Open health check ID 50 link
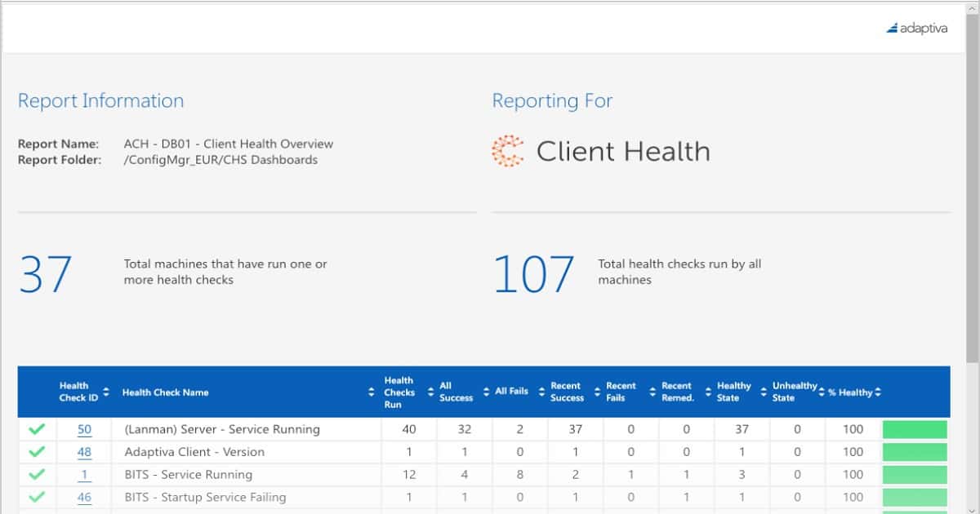980x514 pixels. pos(84,429)
